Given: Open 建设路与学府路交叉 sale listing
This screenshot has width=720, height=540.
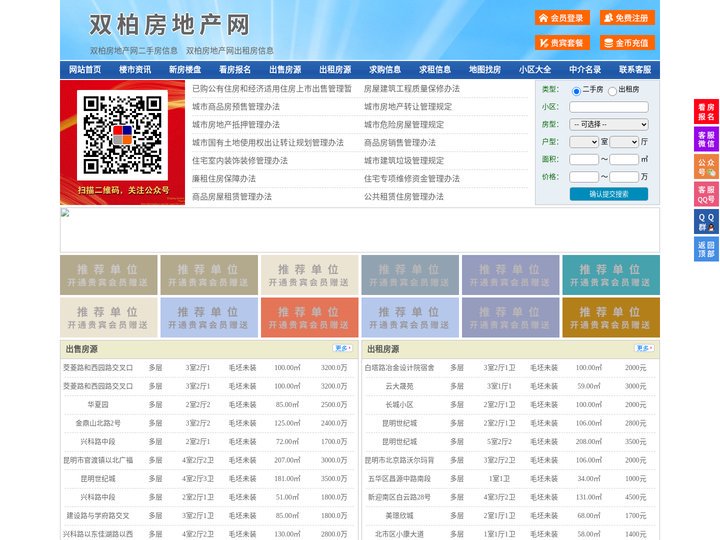Looking at the screenshot, I should [98, 516].
